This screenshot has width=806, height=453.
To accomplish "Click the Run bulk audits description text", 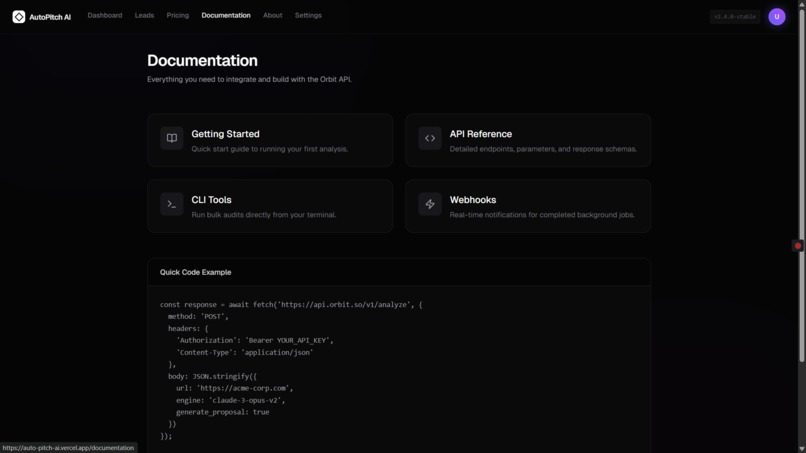I will tap(264, 215).
